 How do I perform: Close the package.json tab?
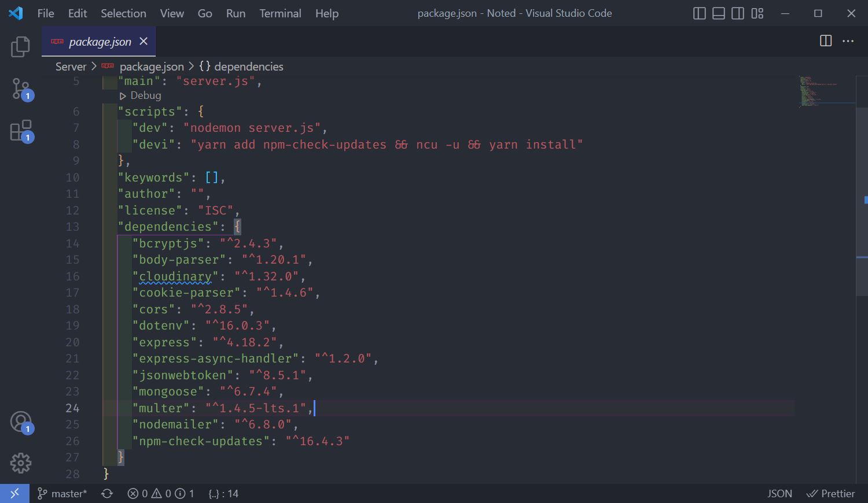[144, 41]
